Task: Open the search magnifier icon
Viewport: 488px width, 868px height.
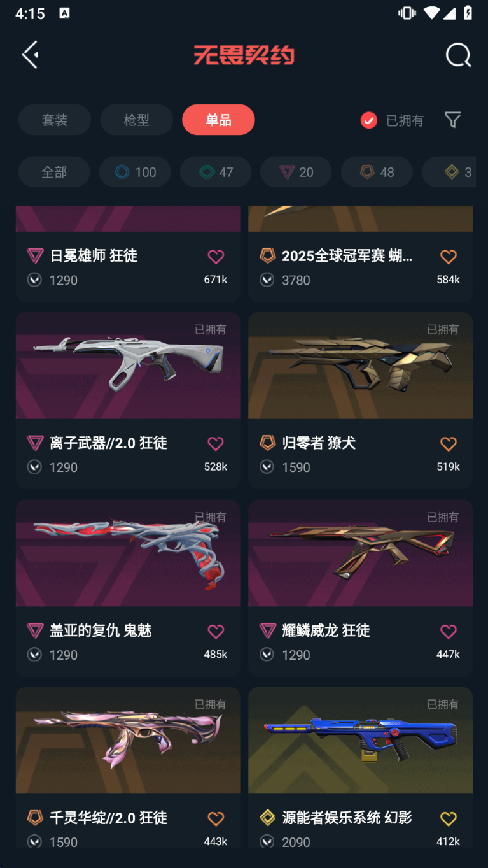Action: (458, 55)
